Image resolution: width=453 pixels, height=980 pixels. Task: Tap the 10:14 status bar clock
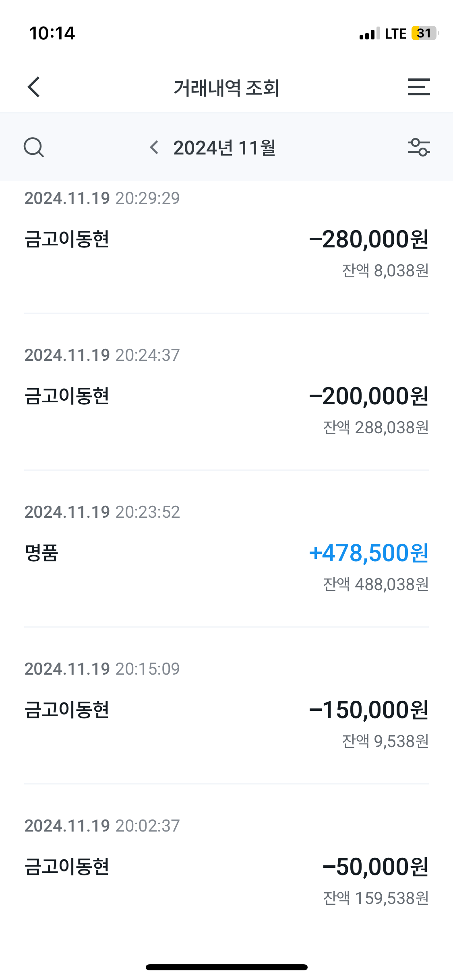[52, 33]
